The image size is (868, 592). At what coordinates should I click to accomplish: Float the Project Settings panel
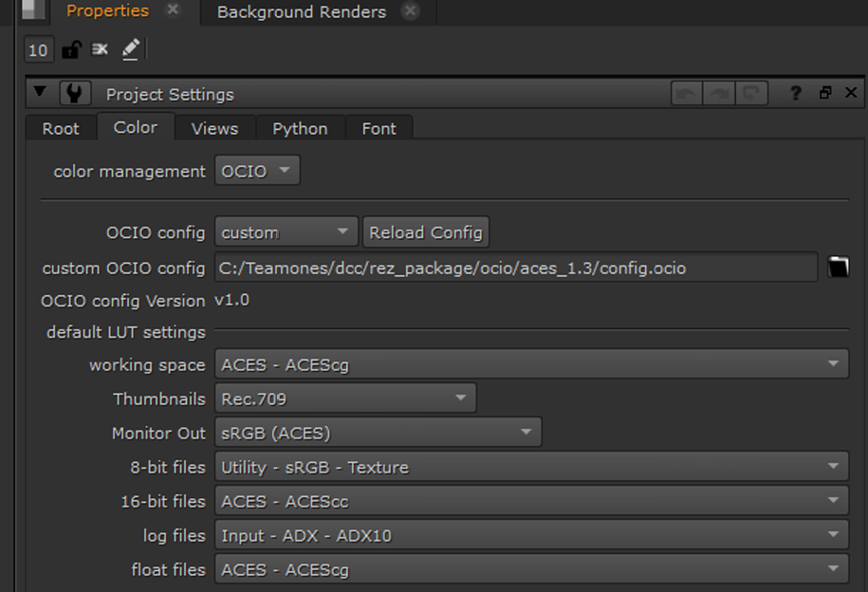coord(824,93)
